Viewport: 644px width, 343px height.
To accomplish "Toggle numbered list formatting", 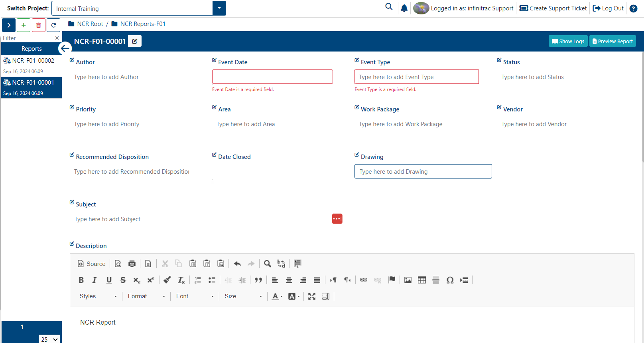I will pos(198,280).
